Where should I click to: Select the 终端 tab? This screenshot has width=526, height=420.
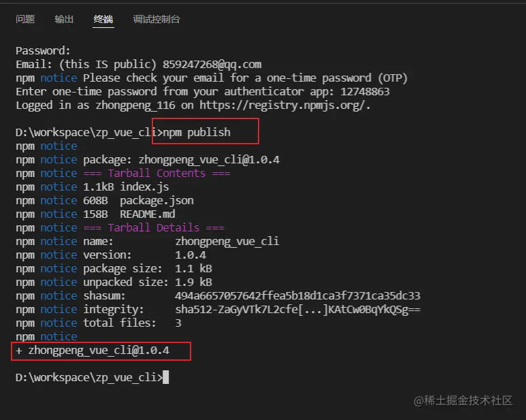coord(103,19)
